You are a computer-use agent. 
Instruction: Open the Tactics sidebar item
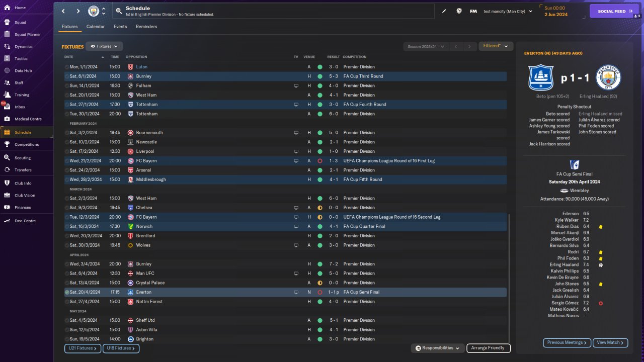pyautogui.click(x=27, y=59)
